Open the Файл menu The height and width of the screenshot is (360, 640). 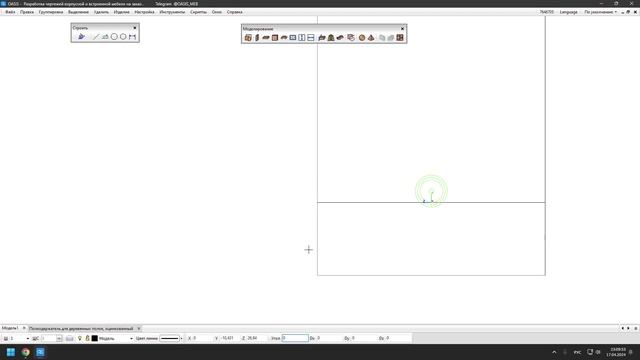tap(10, 12)
